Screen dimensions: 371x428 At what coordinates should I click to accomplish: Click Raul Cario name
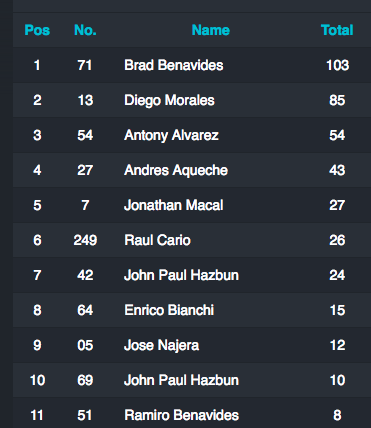tap(157, 240)
